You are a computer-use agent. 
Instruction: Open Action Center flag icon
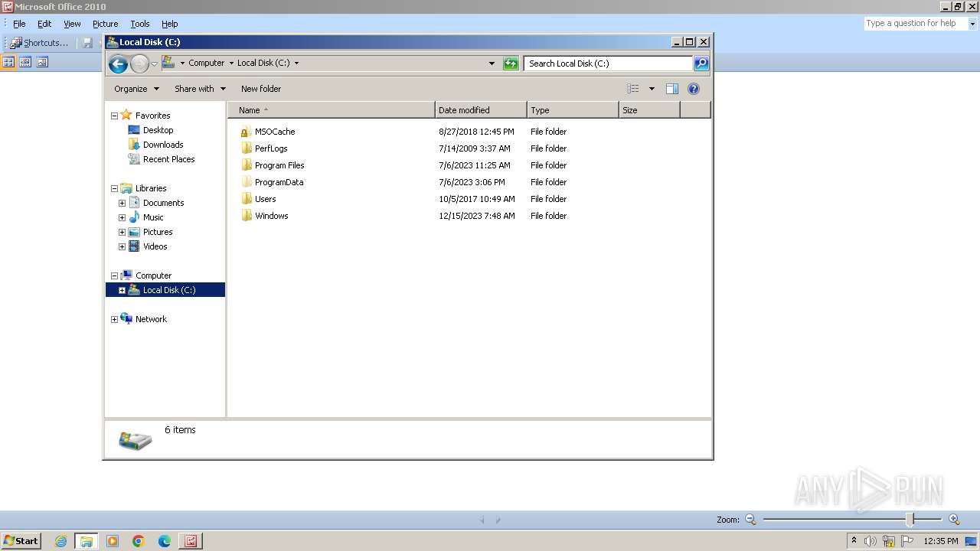pyautogui.click(x=907, y=541)
